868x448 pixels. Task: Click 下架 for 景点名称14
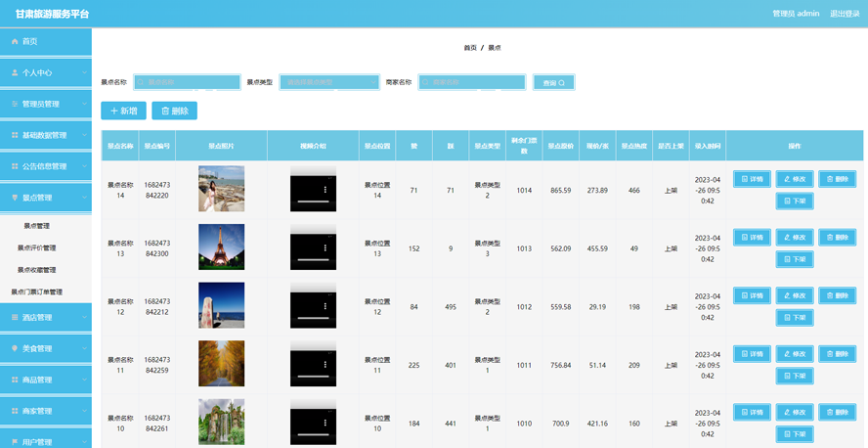[x=795, y=202]
